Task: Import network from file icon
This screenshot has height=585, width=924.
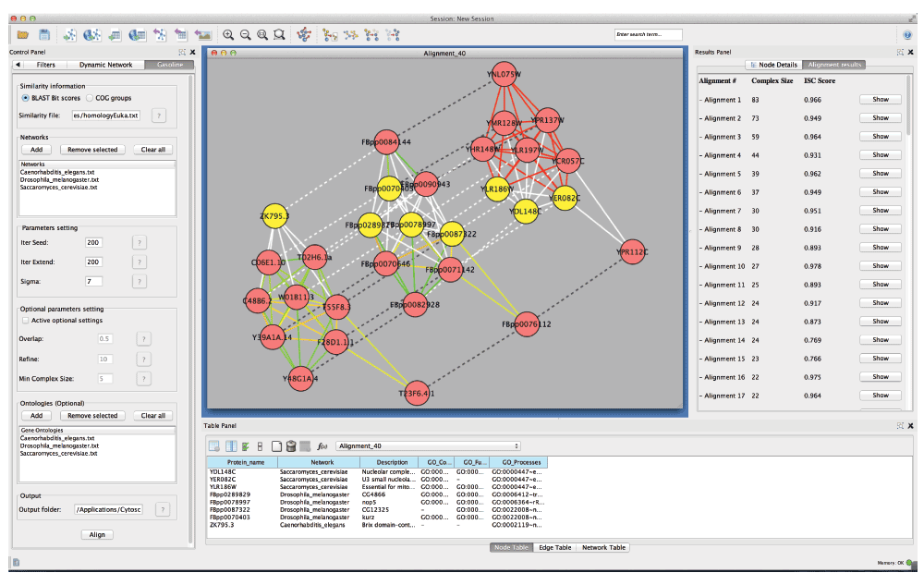Action: (x=69, y=35)
